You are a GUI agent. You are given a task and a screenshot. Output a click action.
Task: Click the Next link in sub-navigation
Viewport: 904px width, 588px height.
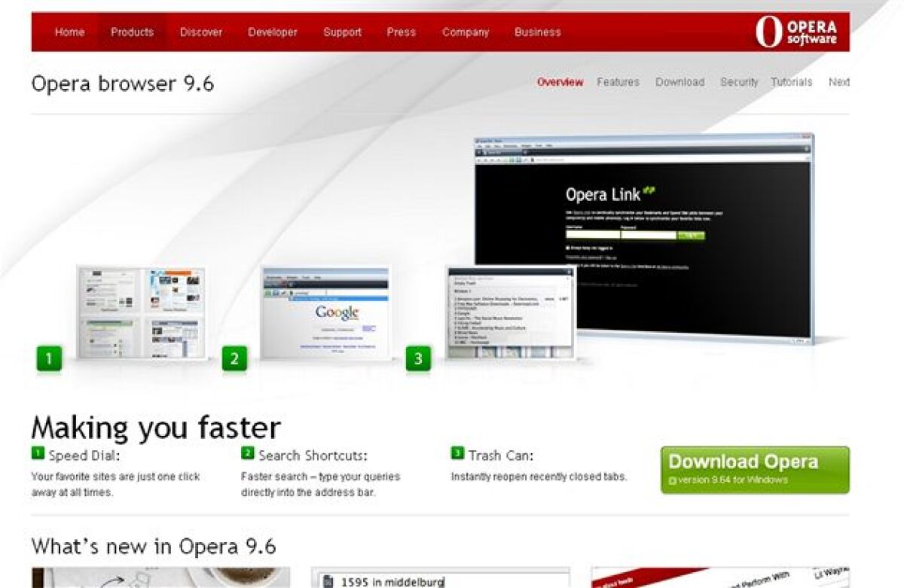tap(839, 82)
